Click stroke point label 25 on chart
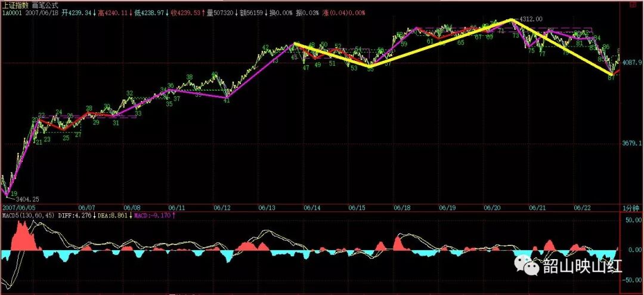This screenshot has height=295, width=644. point(66,138)
